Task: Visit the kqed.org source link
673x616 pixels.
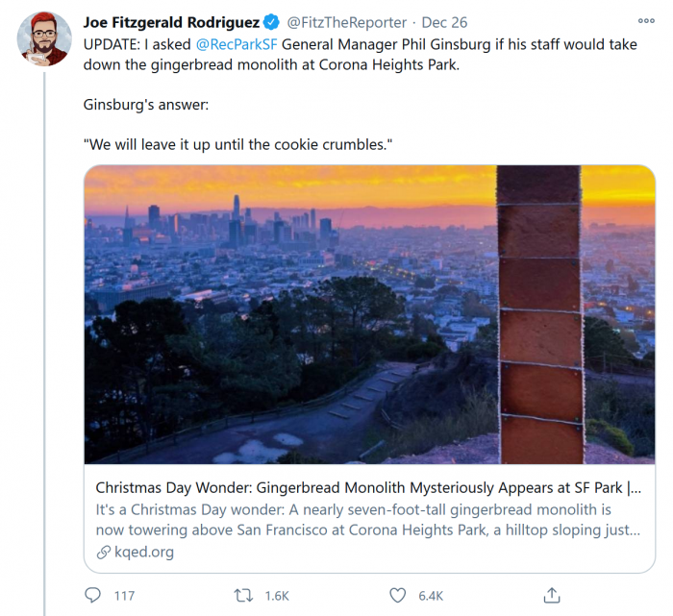Action: (x=142, y=553)
